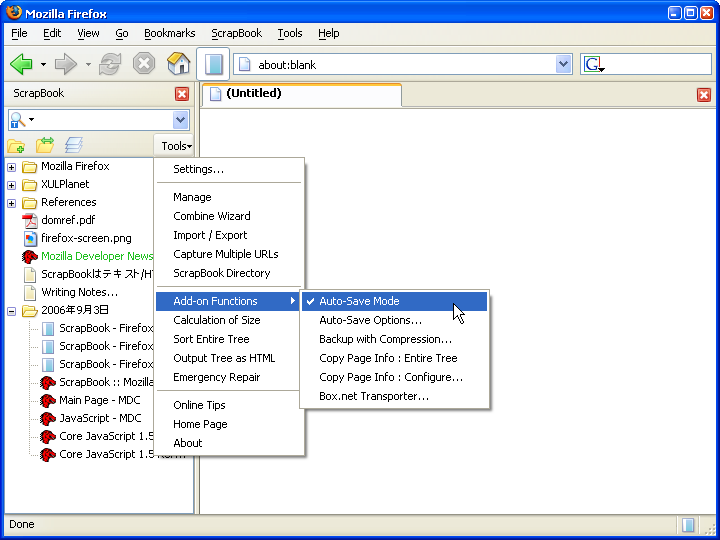720x540 pixels.
Task: Open the JavaScript - MDC entry
Action: 100,418
